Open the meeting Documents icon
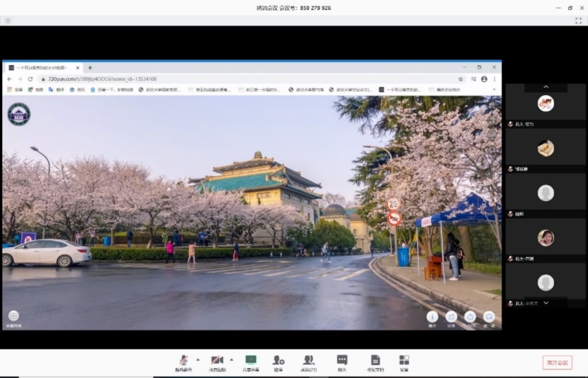Screen dimensions: 588x378 click(x=375, y=360)
